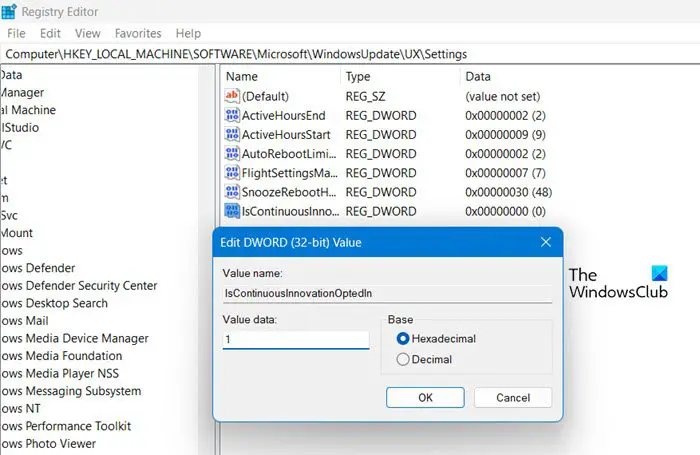Click the data 0x00000007 (7)
700x455 pixels.
[x=505, y=173]
